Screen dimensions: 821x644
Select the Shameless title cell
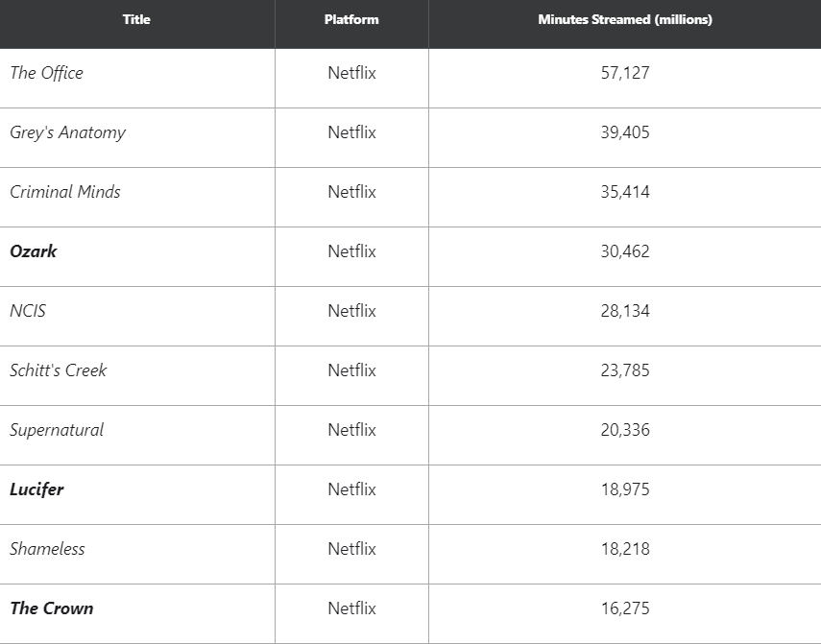(x=47, y=549)
